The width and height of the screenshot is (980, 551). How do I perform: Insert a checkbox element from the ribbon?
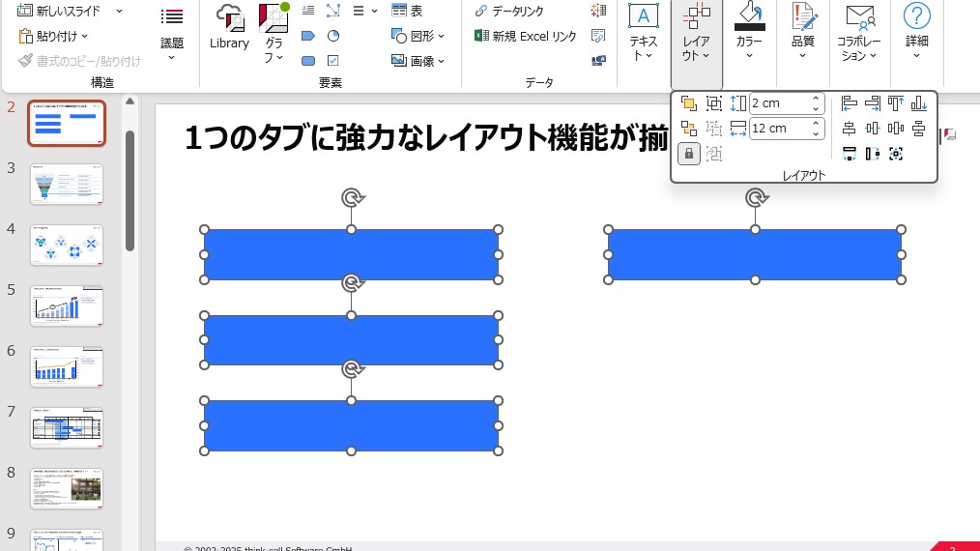(333, 60)
